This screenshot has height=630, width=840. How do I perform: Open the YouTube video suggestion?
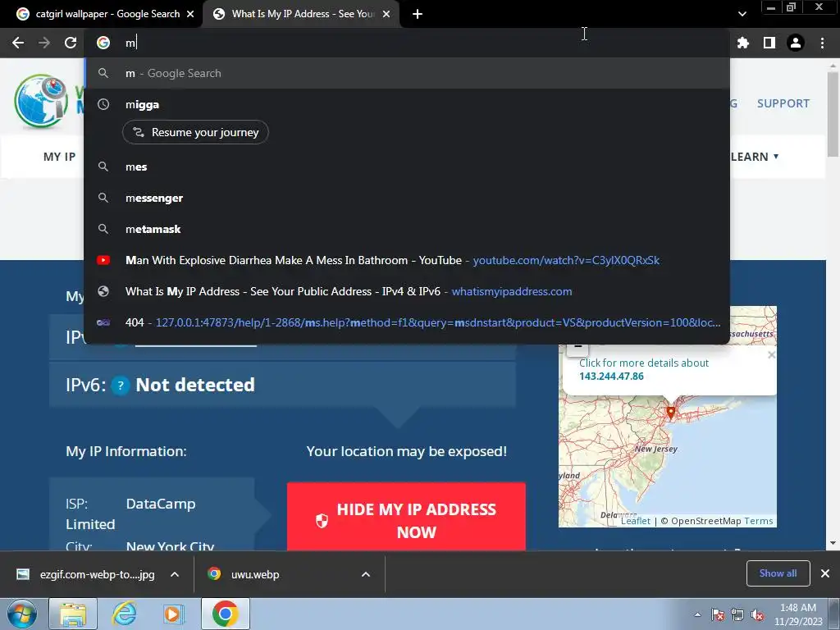click(x=407, y=260)
